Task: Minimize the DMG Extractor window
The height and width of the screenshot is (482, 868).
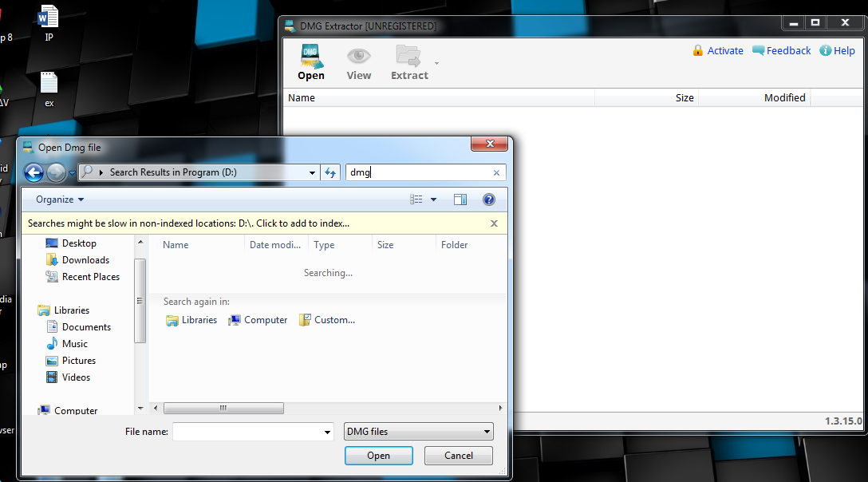Action: pyautogui.click(x=793, y=22)
